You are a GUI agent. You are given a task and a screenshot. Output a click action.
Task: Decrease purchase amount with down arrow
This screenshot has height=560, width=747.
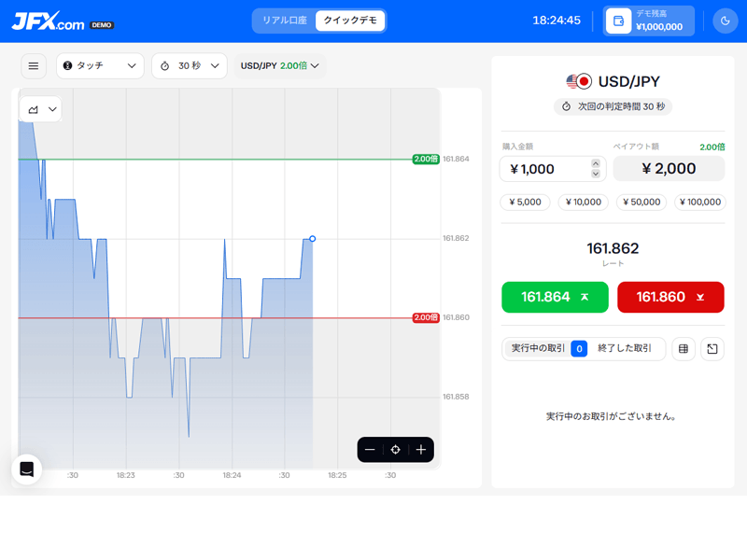(x=596, y=174)
